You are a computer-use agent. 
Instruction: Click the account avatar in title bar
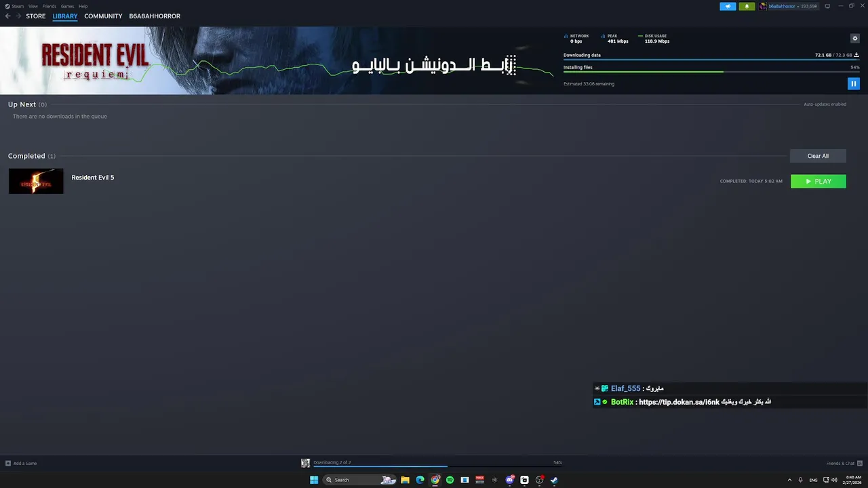(x=763, y=6)
